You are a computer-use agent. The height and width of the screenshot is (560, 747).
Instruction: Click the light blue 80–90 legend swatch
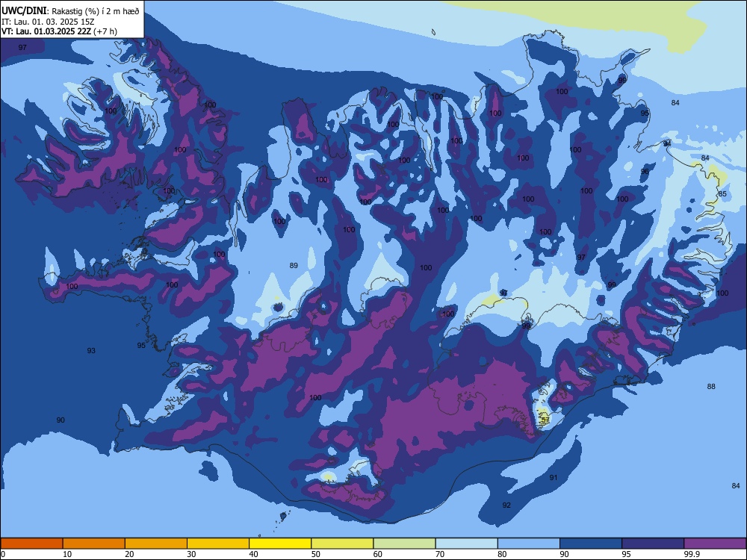(x=529, y=544)
